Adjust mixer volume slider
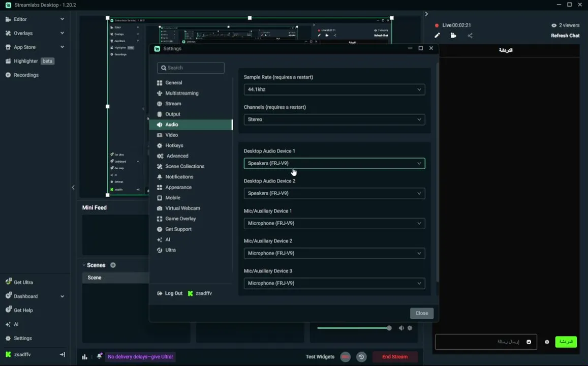The image size is (588, 366). pyautogui.click(x=354, y=328)
